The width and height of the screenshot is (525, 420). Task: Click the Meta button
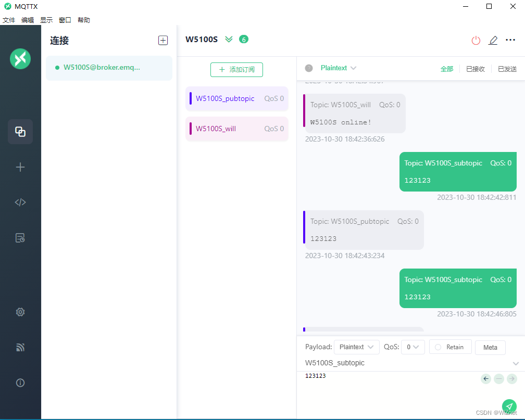(x=490, y=347)
